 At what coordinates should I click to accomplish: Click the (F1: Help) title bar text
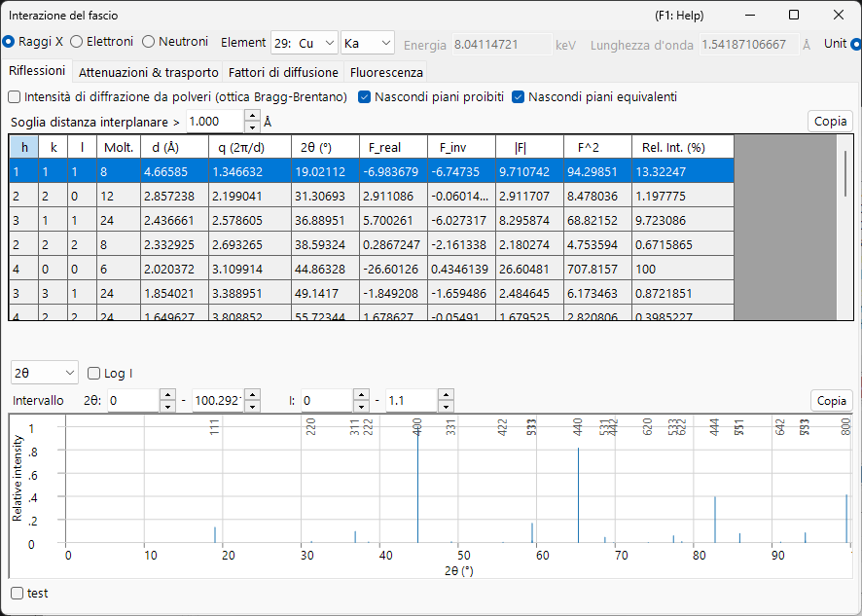[679, 16]
